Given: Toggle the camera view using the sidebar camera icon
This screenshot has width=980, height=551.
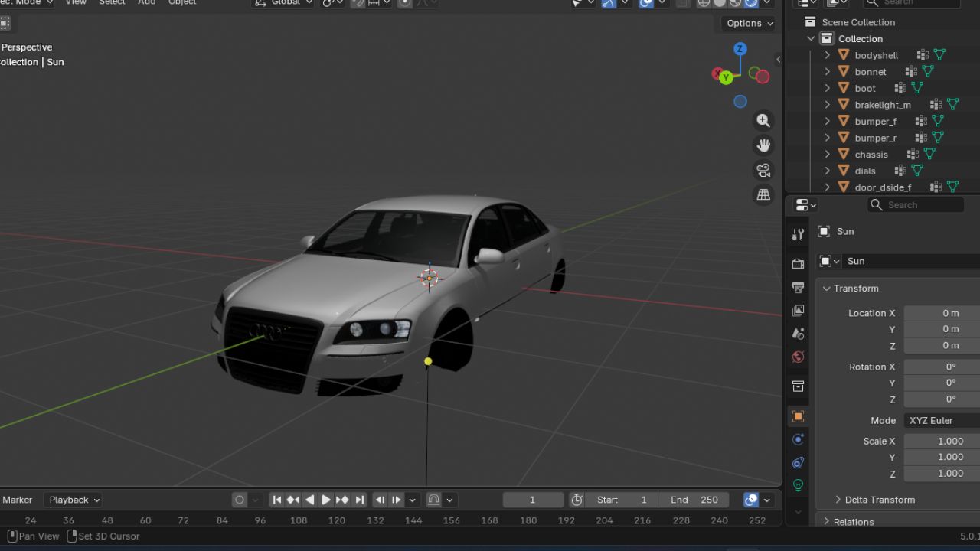Looking at the screenshot, I should pos(763,170).
